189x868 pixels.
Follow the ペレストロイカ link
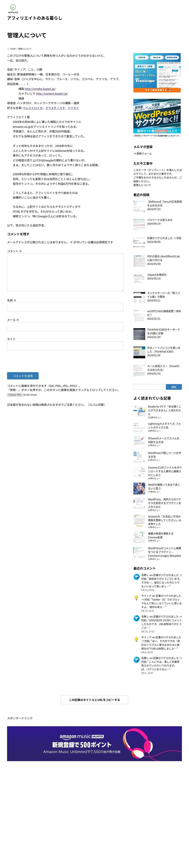click(x=32, y=108)
